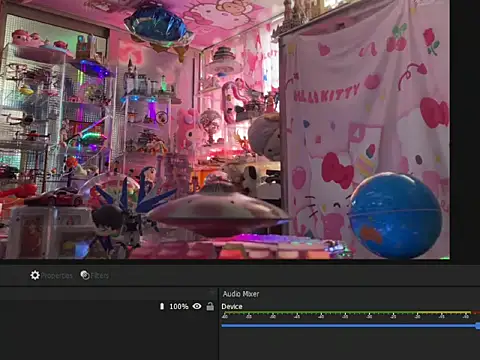Click the HELLO KITTY curtain text in preview
The height and width of the screenshot is (360, 480).
coord(327,93)
